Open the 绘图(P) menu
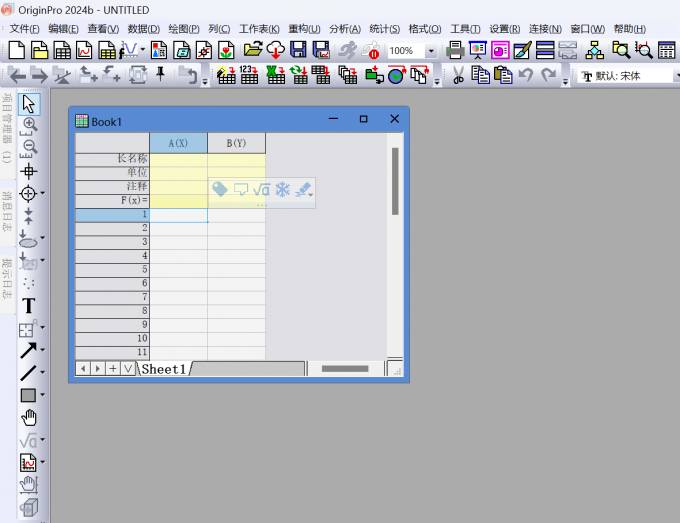Viewport: 680px width, 523px height. 184,29
